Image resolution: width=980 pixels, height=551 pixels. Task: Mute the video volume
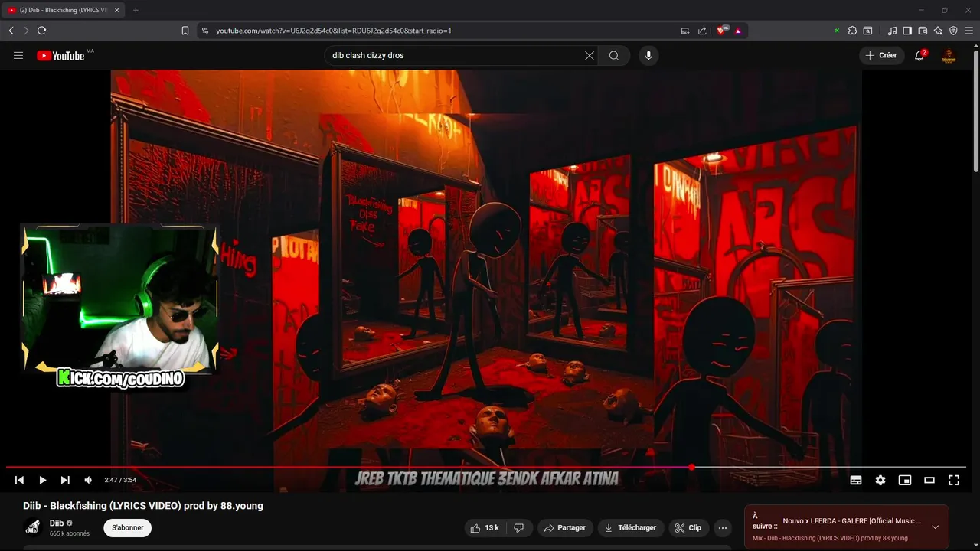click(x=88, y=480)
